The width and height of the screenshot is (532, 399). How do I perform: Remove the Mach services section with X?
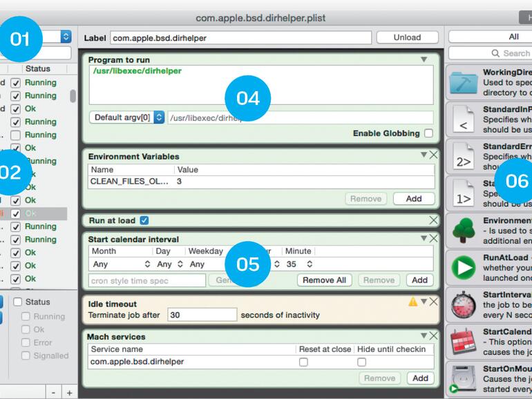coord(433,335)
